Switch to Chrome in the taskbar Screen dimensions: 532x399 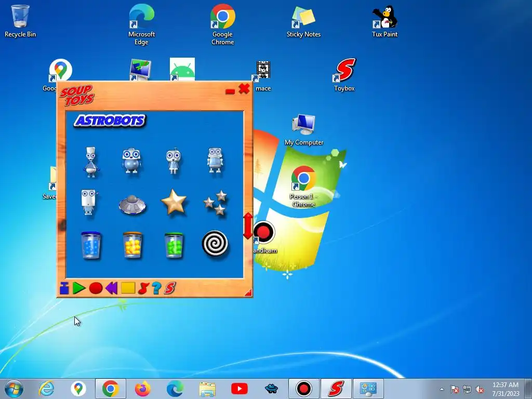click(111, 389)
